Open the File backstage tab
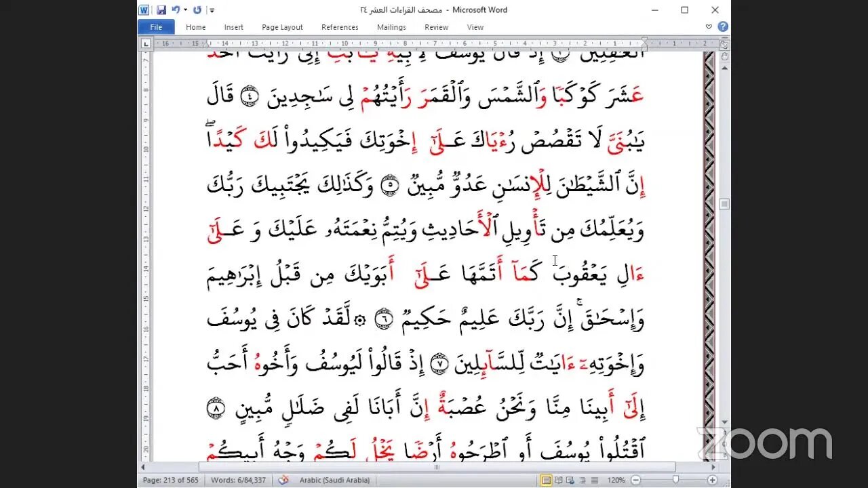 click(156, 27)
